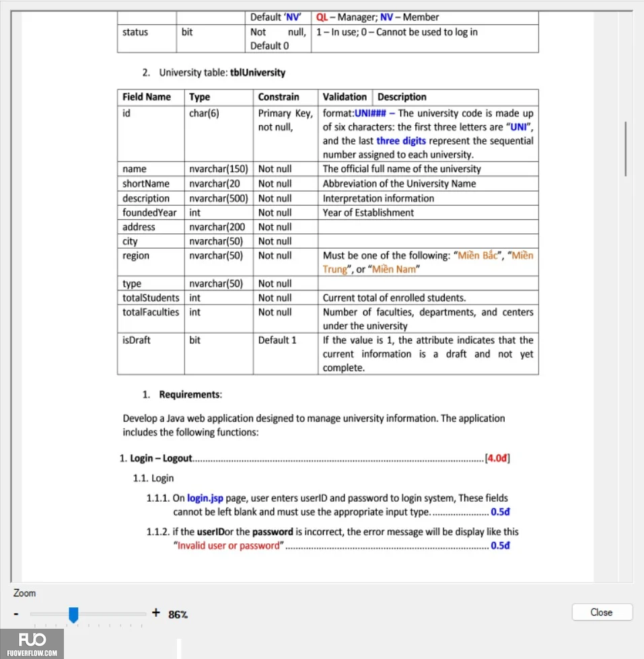
Task: Click the Field Name header cell
Action: (x=151, y=97)
